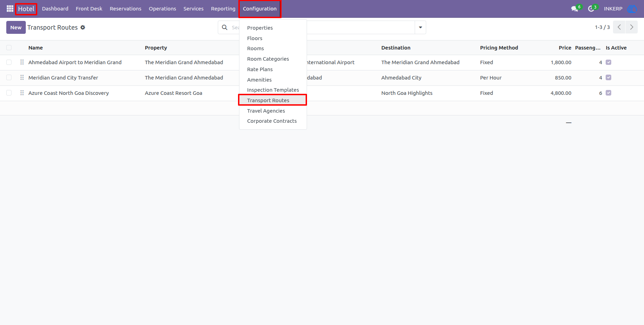Grab drag handle for Azure Coast row
The width and height of the screenshot is (644, 325).
(22, 93)
